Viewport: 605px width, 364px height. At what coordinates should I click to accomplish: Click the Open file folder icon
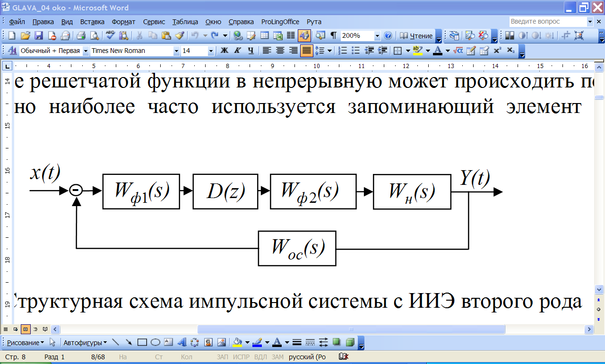coord(26,35)
